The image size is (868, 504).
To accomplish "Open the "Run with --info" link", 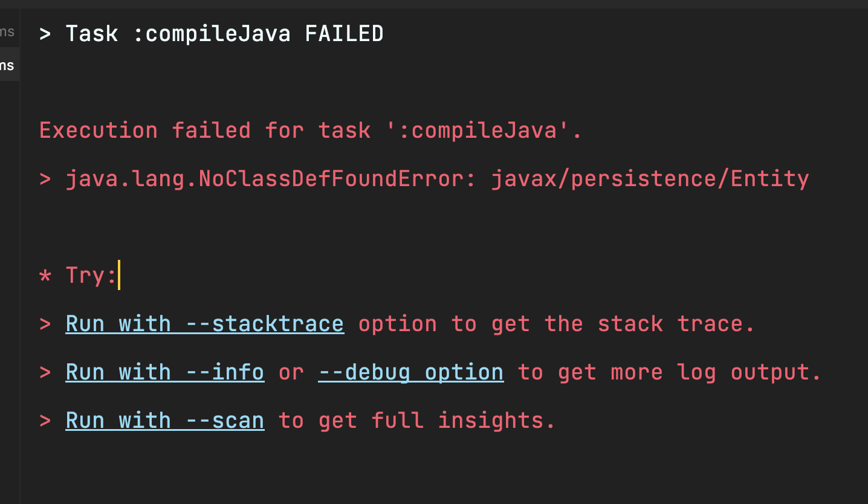I will 164,372.
